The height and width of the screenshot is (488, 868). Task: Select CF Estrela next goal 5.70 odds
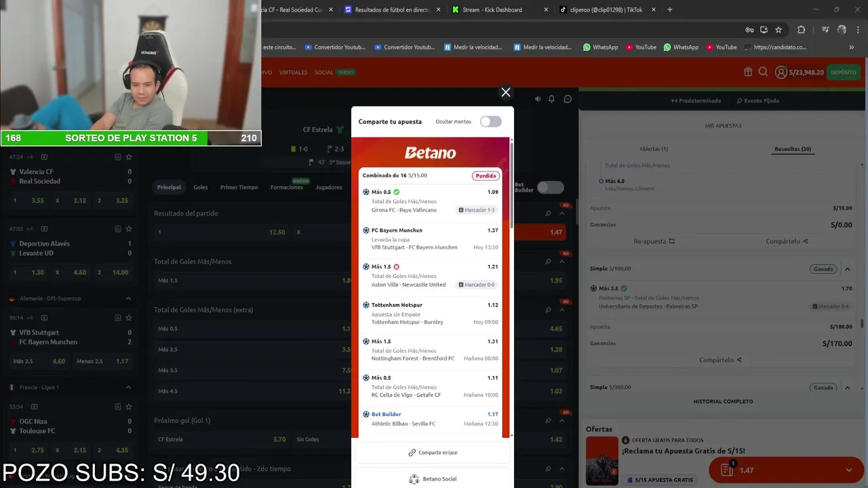(220, 439)
